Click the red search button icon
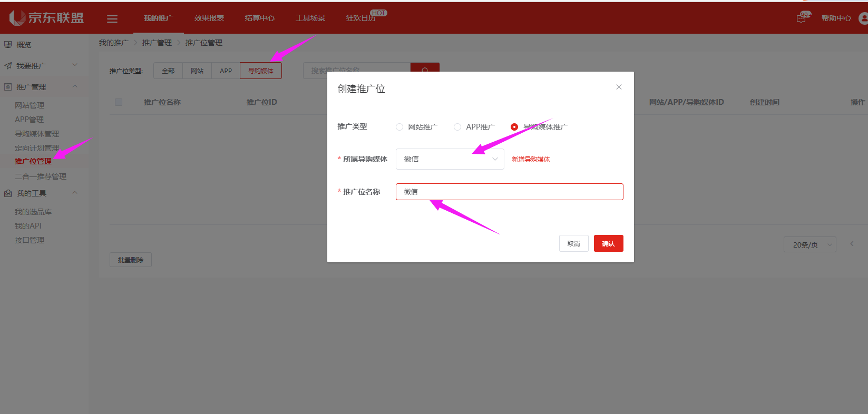 click(x=425, y=71)
